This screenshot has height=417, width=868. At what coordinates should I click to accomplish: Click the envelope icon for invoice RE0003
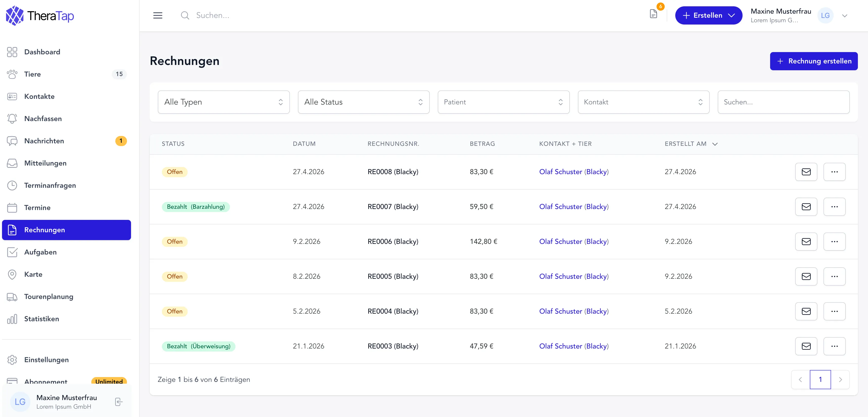[806, 346]
